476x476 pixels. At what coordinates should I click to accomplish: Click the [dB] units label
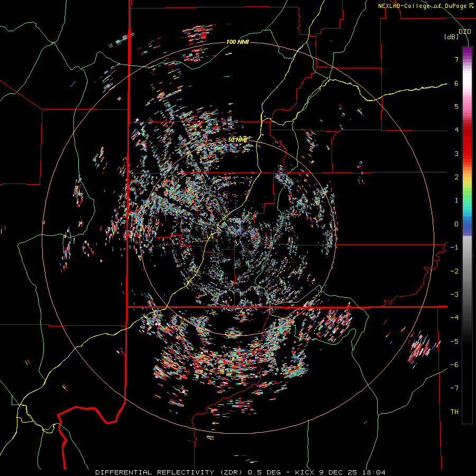pyautogui.click(x=451, y=36)
